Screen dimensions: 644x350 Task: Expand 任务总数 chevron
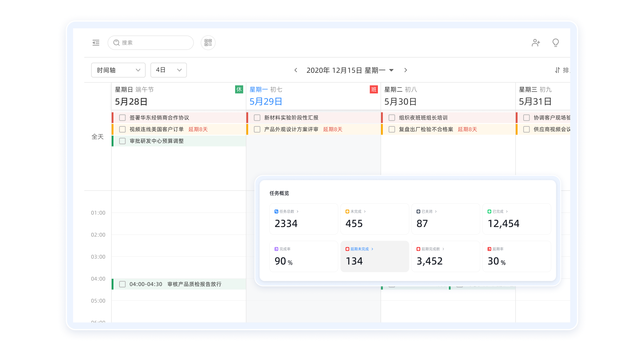297,211
